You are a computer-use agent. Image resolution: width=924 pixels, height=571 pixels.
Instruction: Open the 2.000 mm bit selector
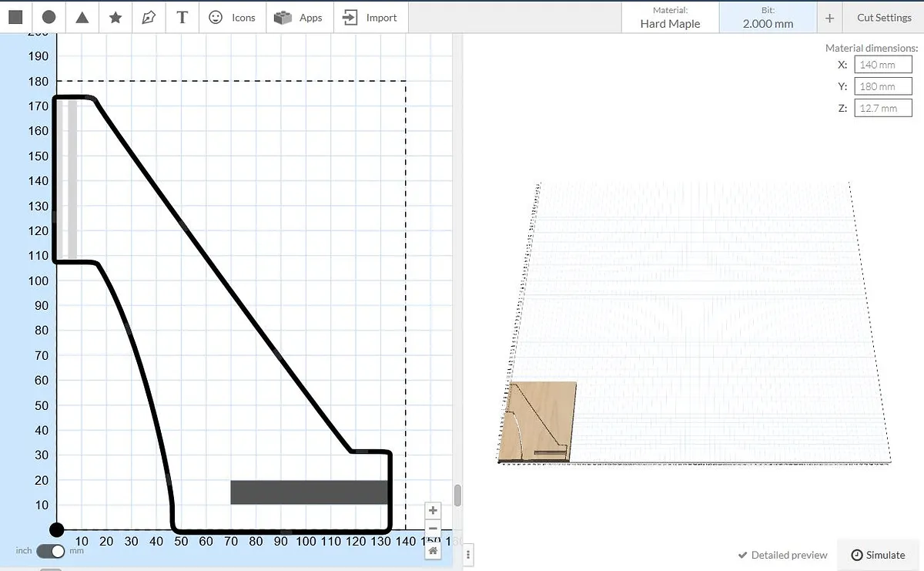pos(767,17)
